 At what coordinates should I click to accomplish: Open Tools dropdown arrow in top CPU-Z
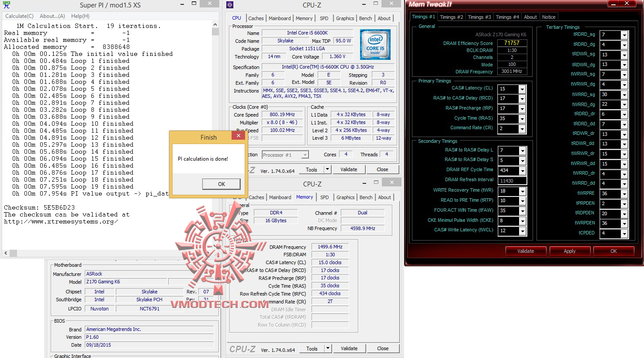click(x=327, y=169)
